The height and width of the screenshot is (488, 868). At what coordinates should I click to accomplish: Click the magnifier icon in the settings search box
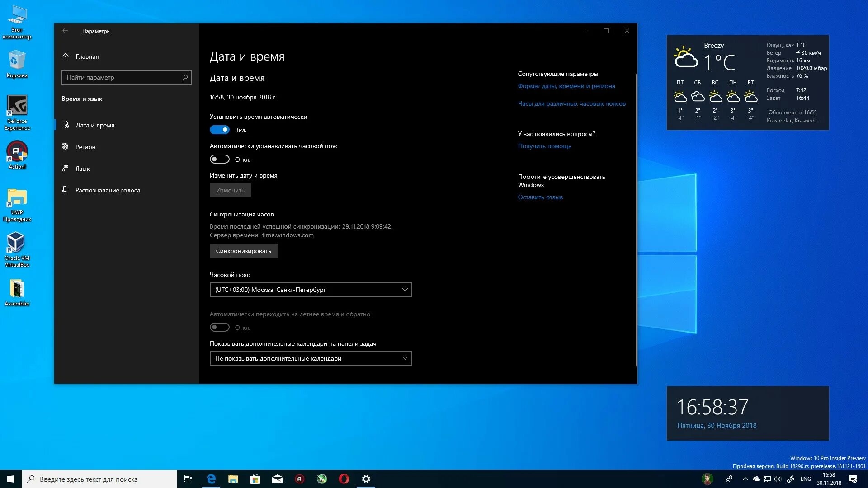(x=185, y=78)
